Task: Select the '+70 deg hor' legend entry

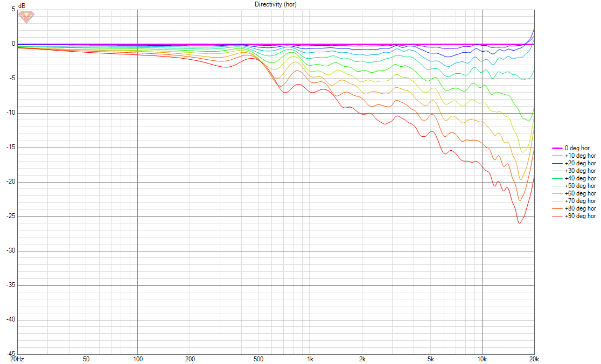Action: 574,201
